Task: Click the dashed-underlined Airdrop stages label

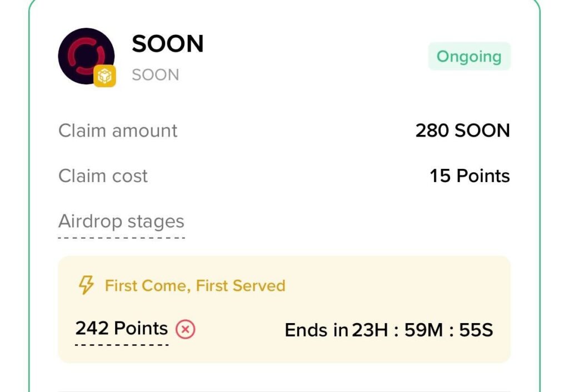Action: [121, 221]
